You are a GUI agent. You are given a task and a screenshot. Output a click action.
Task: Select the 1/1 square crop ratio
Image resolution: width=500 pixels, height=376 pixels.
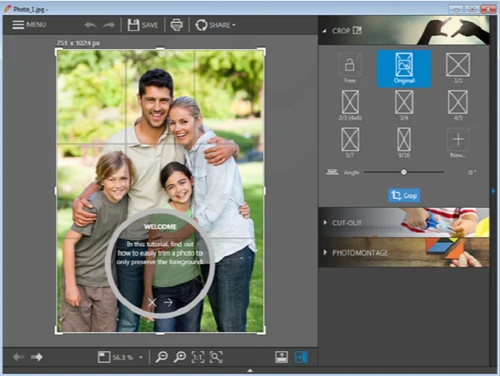(x=458, y=68)
